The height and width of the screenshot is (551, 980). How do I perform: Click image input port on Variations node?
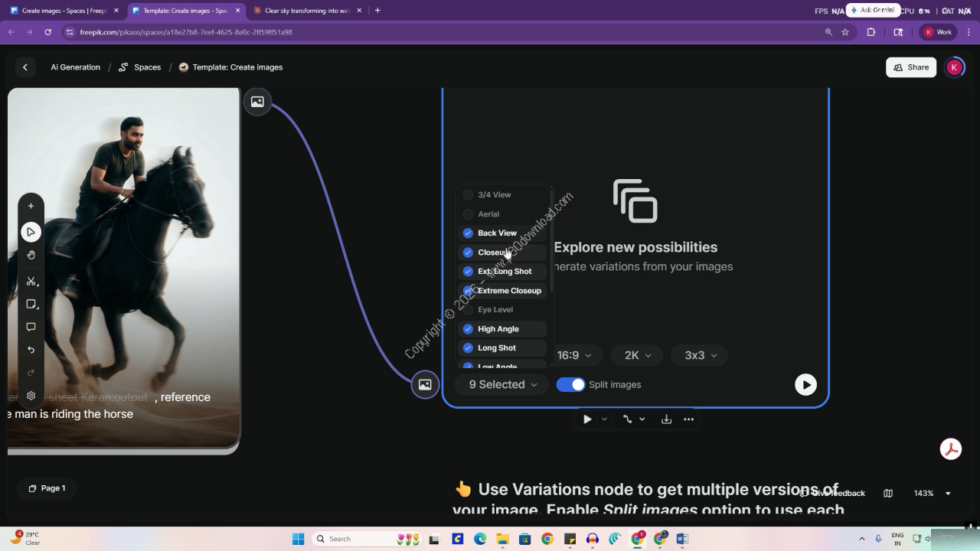coord(425,384)
